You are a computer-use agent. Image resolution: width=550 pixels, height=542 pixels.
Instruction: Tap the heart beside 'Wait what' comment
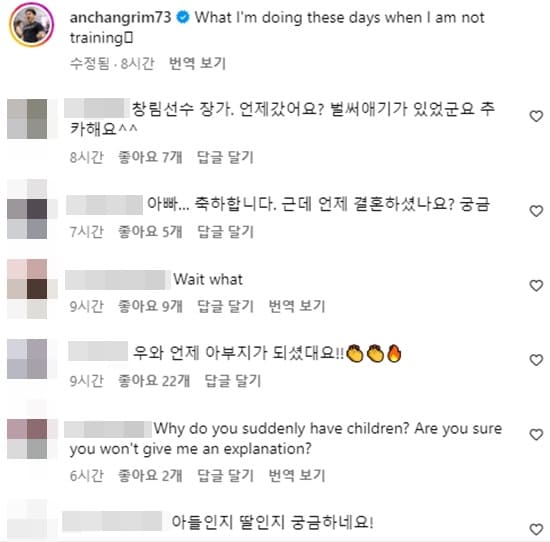(x=536, y=286)
